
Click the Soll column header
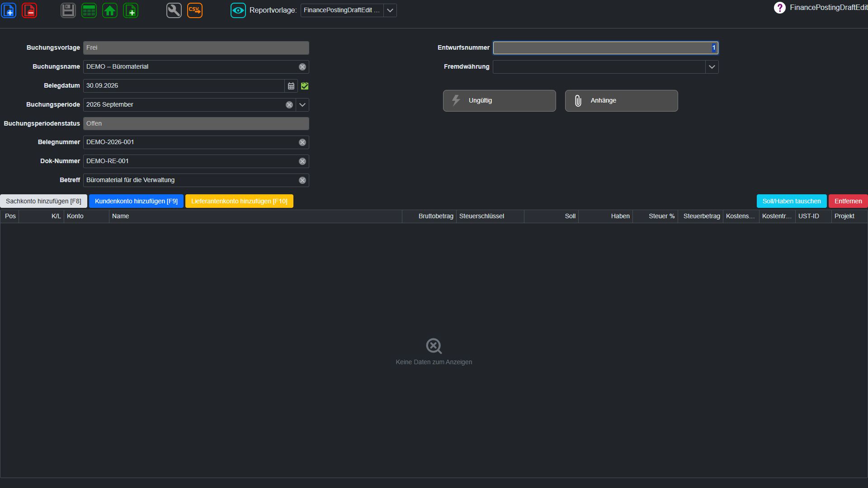(551, 216)
